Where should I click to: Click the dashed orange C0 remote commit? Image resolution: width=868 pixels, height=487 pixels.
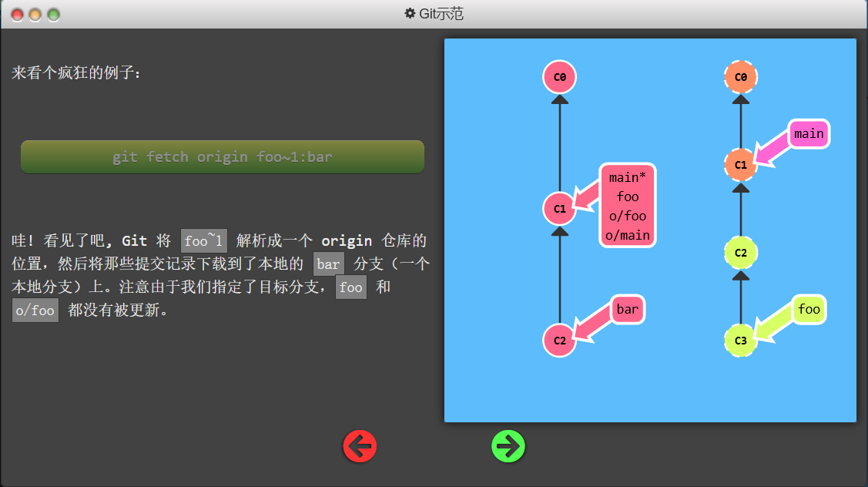[741, 77]
